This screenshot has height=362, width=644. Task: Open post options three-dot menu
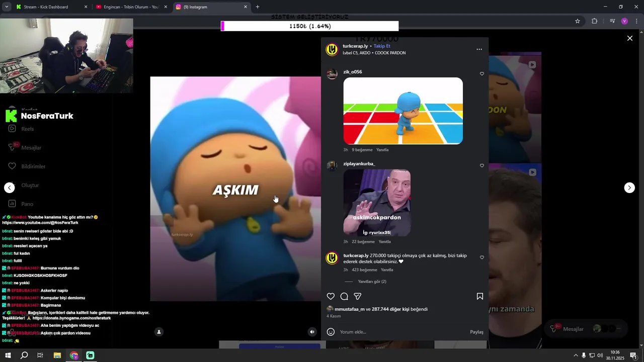(479, 49)
